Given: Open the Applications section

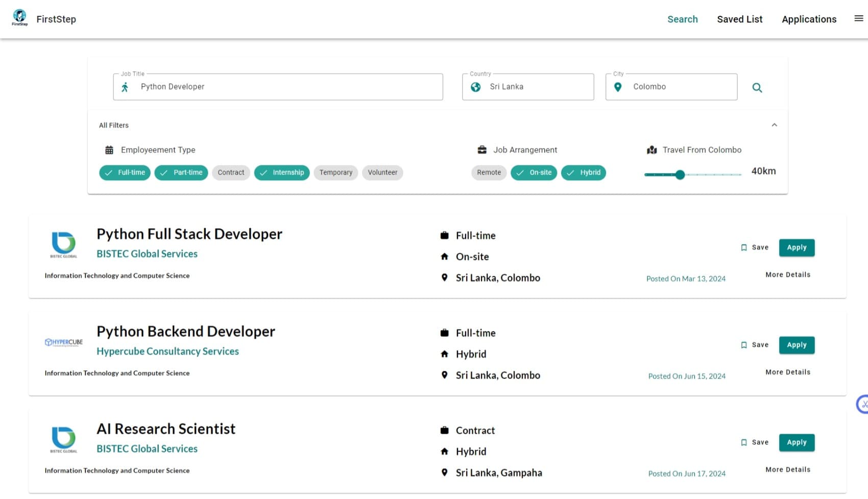Looking at the screenshot, I should point(809,19).
